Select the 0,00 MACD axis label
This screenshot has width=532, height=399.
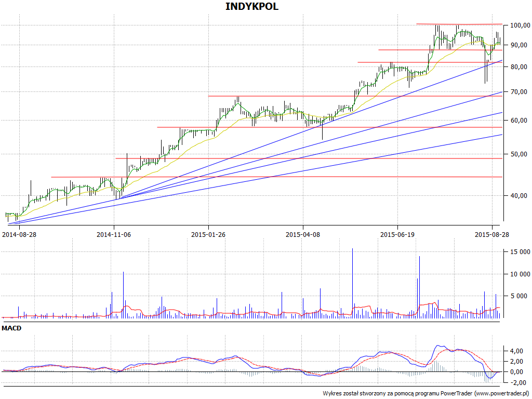(517, 372)
